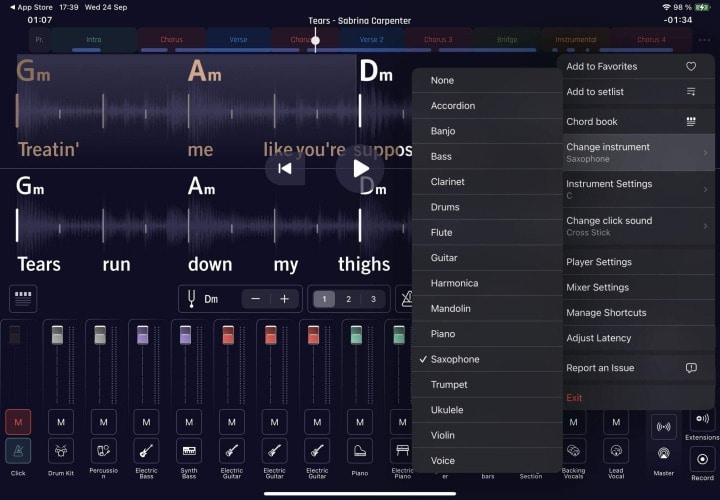Tap the setlist icon beside Add to setlist
The height and width of the screenshot is (500, 720).
pos(691,91)
